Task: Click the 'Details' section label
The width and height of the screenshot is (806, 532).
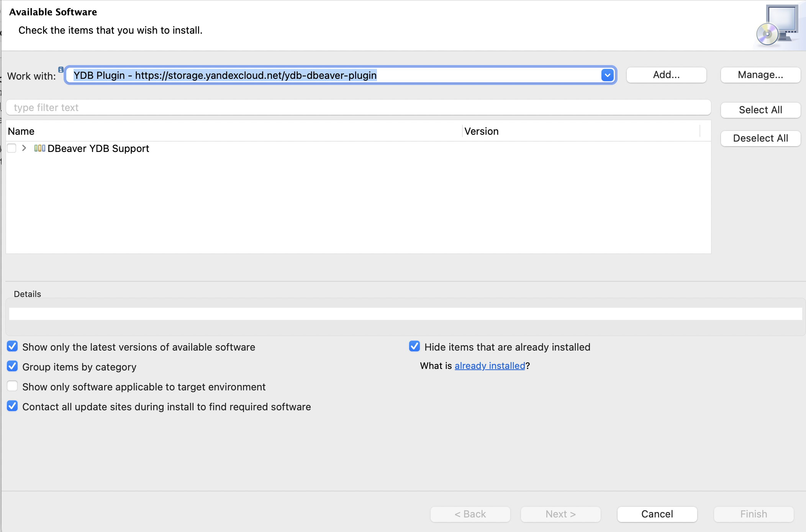Action: (x=27, y=294)
